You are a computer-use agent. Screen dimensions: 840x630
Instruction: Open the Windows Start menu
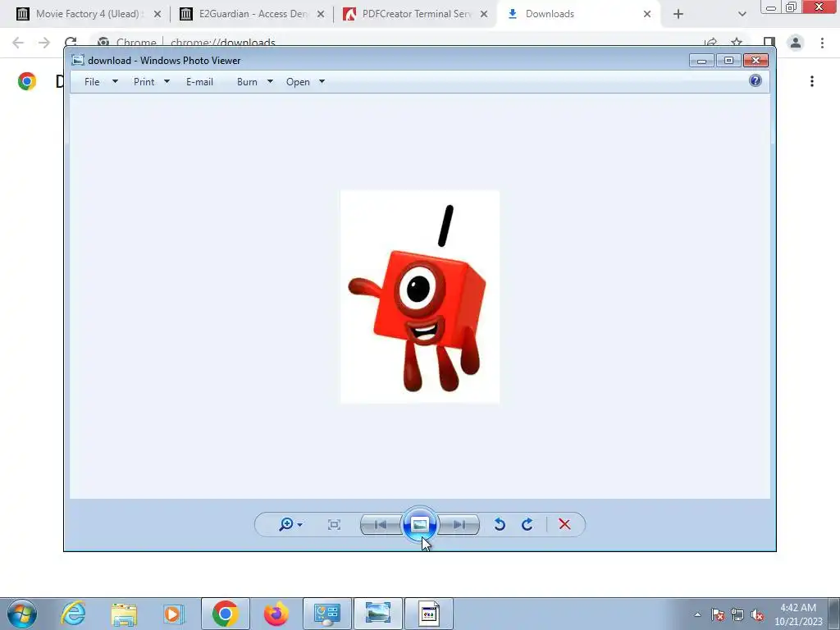coord(22,614)
